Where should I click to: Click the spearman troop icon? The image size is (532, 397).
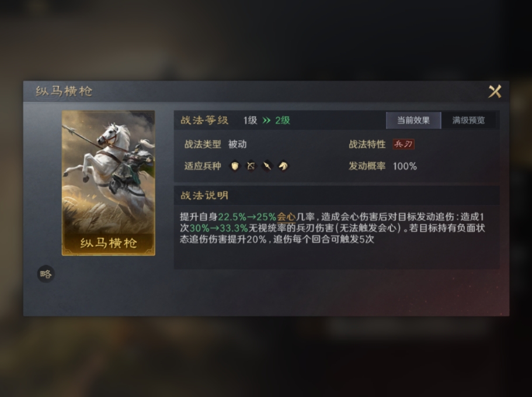coord(267,165)
